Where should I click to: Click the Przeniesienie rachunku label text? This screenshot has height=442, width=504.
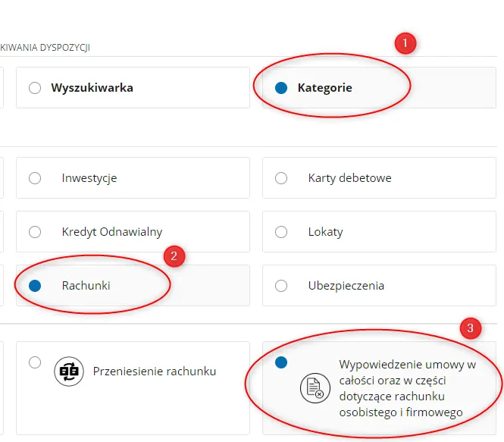click(x=154, y=371)
